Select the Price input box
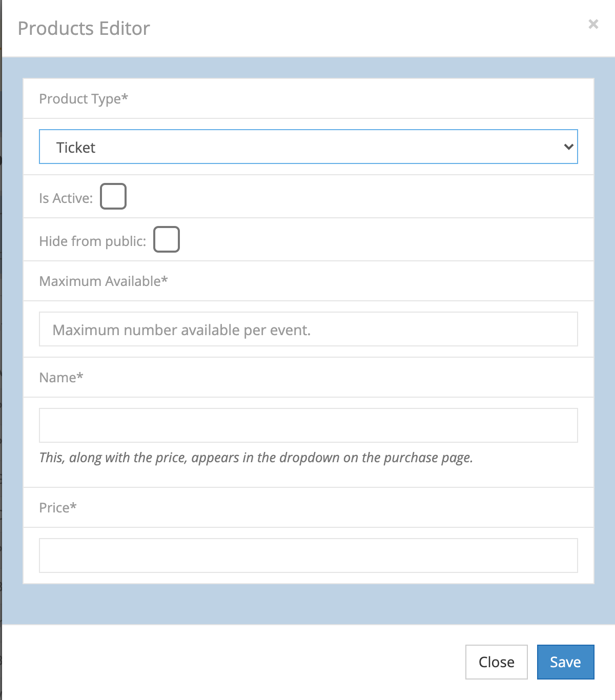The width and height of the screenshot is (615, 700). tap(308, 555)
